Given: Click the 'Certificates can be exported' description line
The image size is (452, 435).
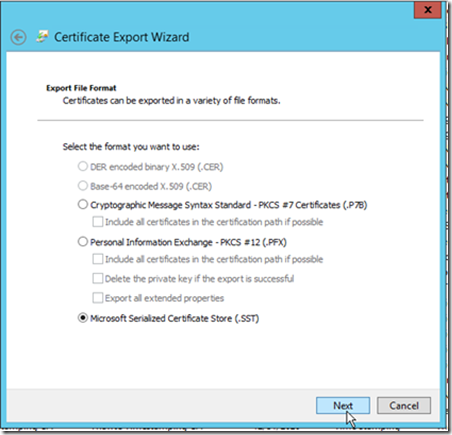Looking at the screenshot, I should (x=171, y=101).
